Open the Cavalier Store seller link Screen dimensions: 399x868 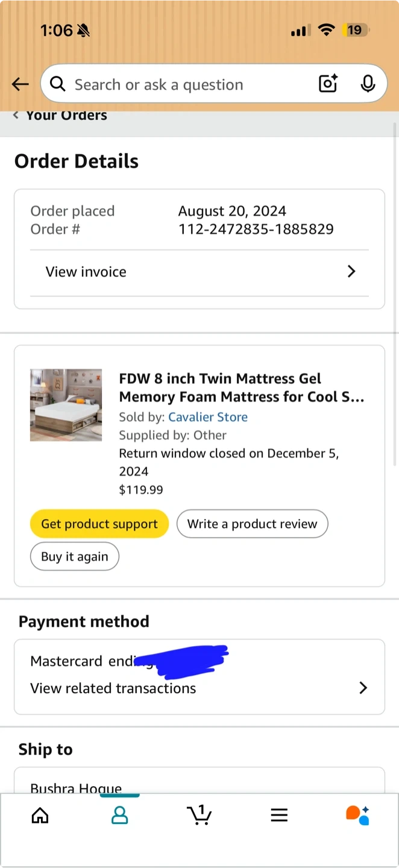(208, 417)
